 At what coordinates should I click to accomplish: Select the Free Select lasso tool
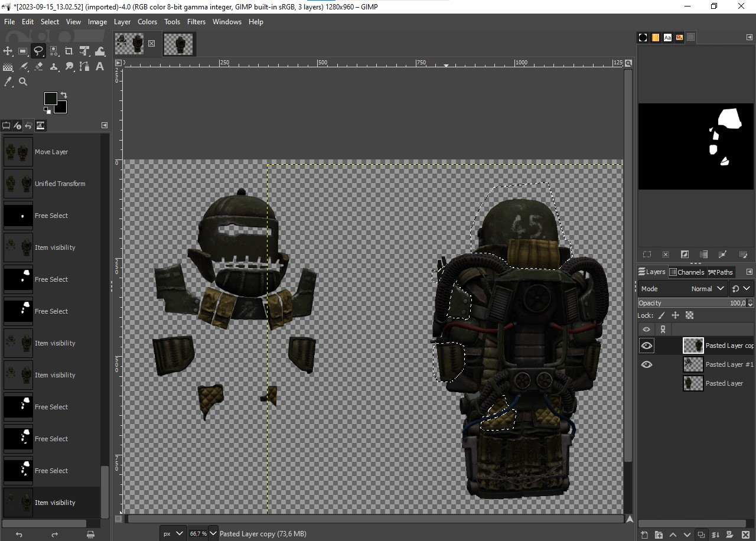[38, 51]
